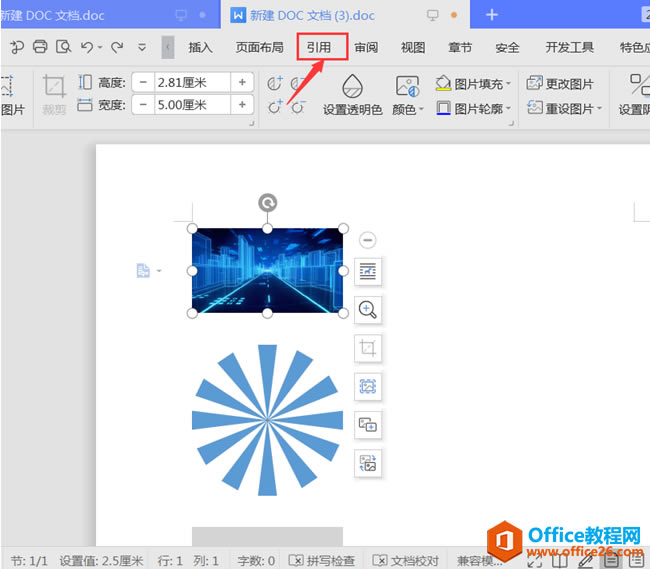Open the 安全 tab

(507, 47)
